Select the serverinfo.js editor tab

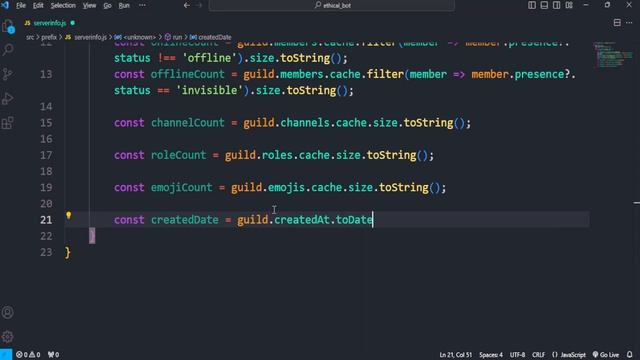point(50,23)
